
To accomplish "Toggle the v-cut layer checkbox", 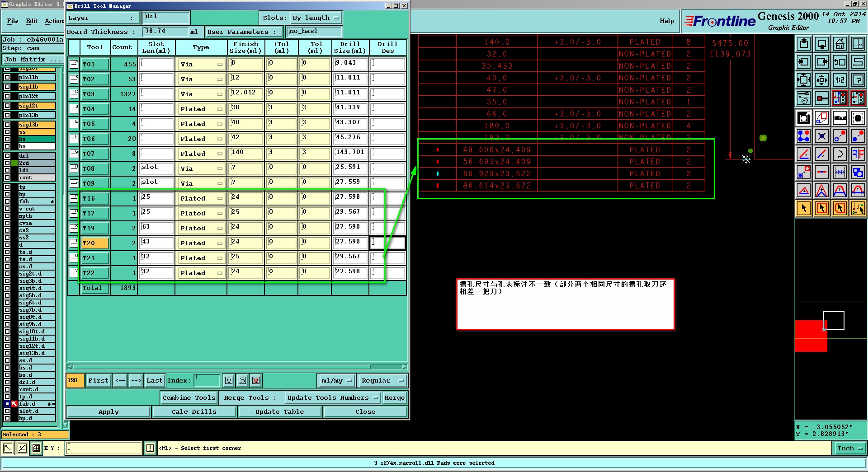I will click(7, 209).
